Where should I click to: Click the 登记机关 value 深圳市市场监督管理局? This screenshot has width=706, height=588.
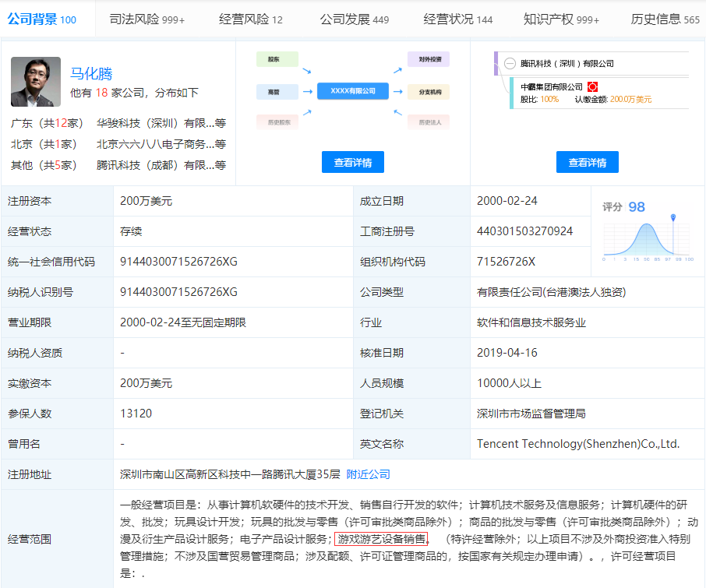(531, 414)
